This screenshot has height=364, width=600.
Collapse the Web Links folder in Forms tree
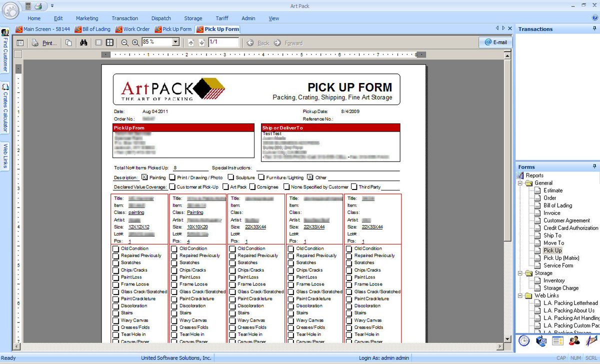pyautogui.click(x=520, y=295)
